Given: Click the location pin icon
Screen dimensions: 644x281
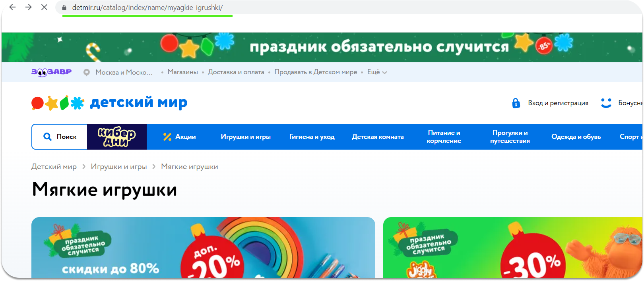Looking at the screenshot, I should (86, 72).
